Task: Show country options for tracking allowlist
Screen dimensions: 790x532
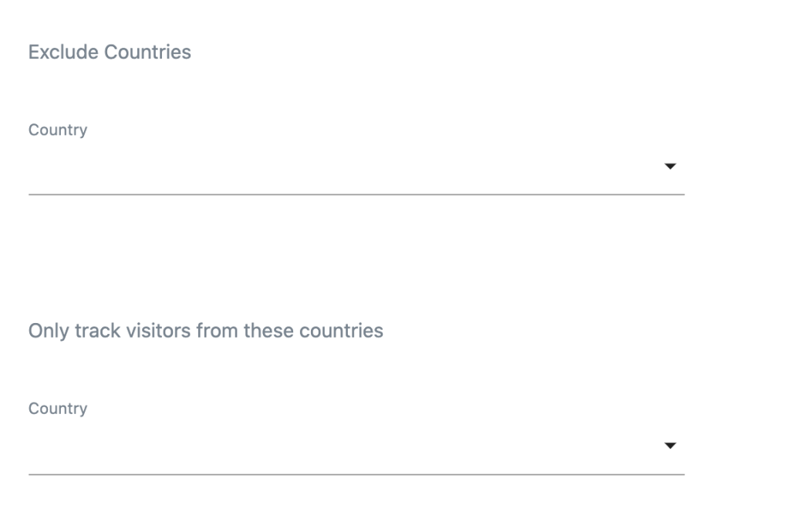Action: [x=356, y=446]
